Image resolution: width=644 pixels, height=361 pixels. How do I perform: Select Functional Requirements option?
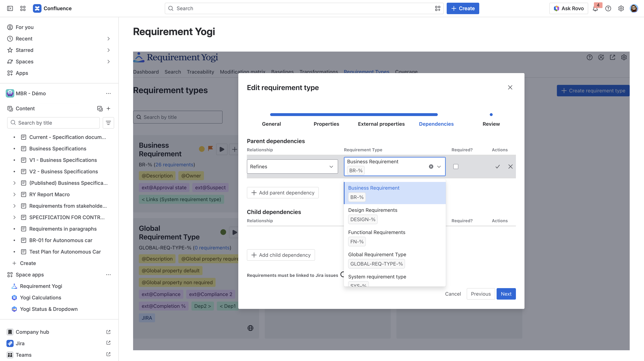(x=395, y=237)
